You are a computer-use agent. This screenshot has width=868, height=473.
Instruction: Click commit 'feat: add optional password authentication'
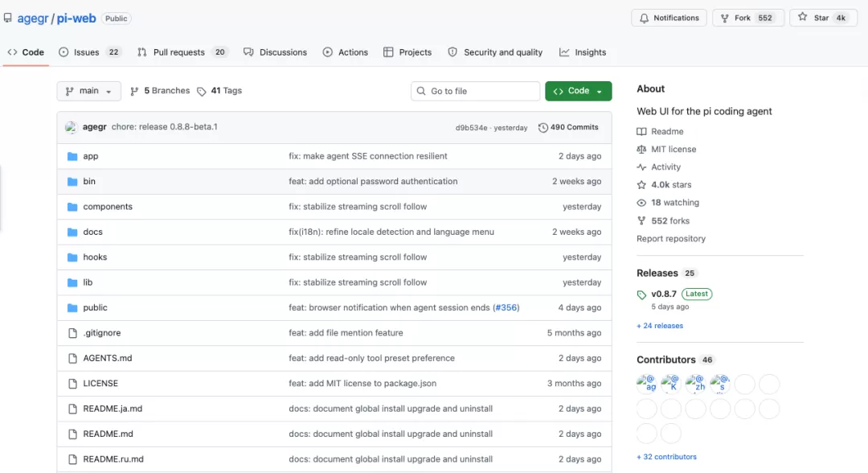click(373, 182)
